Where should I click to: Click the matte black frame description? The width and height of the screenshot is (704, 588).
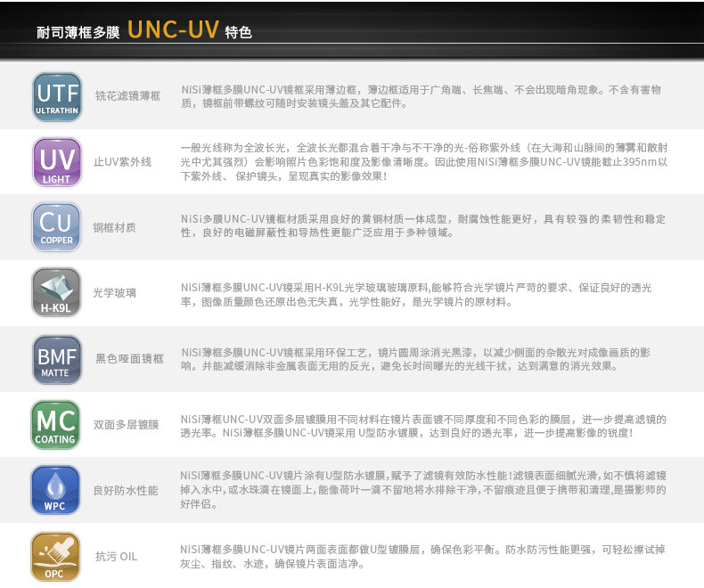(x=416, y=359)
